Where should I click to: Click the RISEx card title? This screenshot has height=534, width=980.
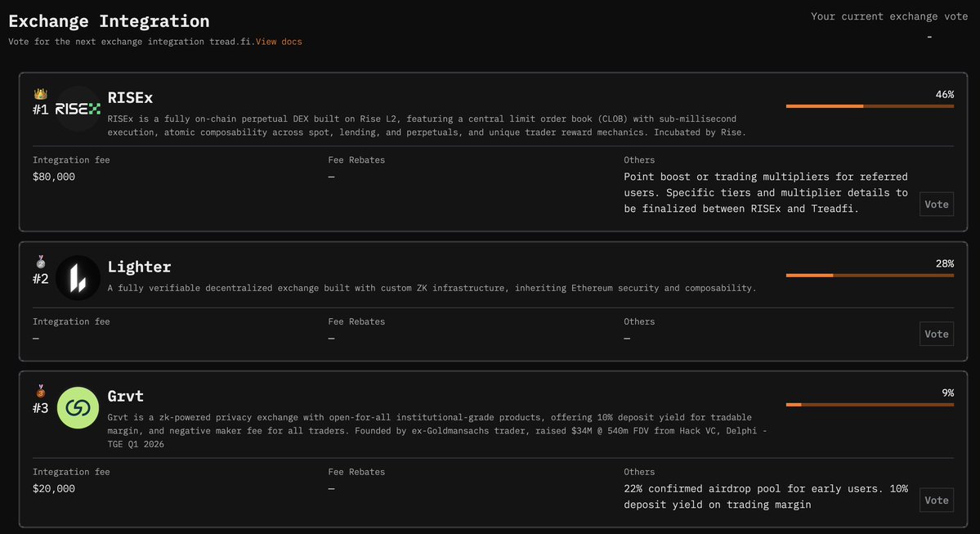click(x=130, y=97)
